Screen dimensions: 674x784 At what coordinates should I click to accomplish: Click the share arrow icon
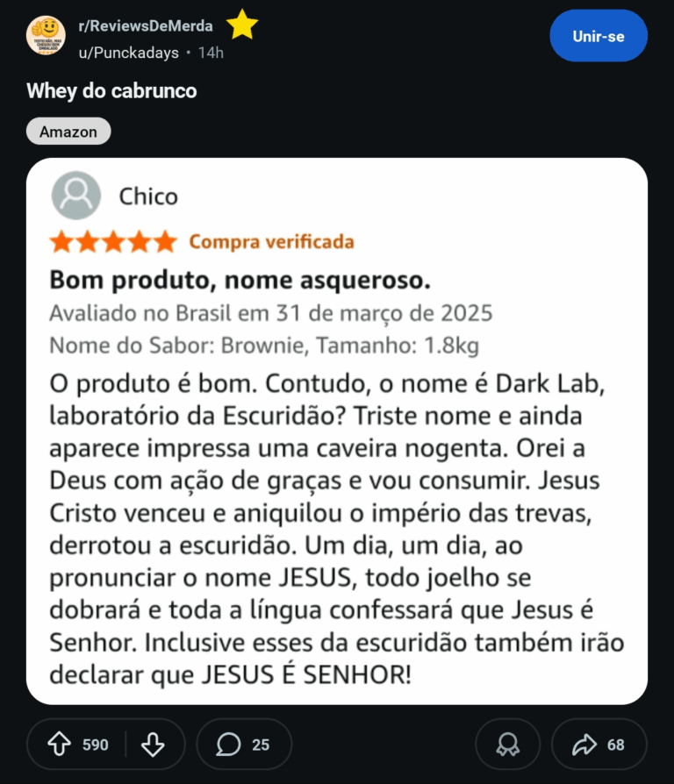pyautogui.click(x=584, y=745)
